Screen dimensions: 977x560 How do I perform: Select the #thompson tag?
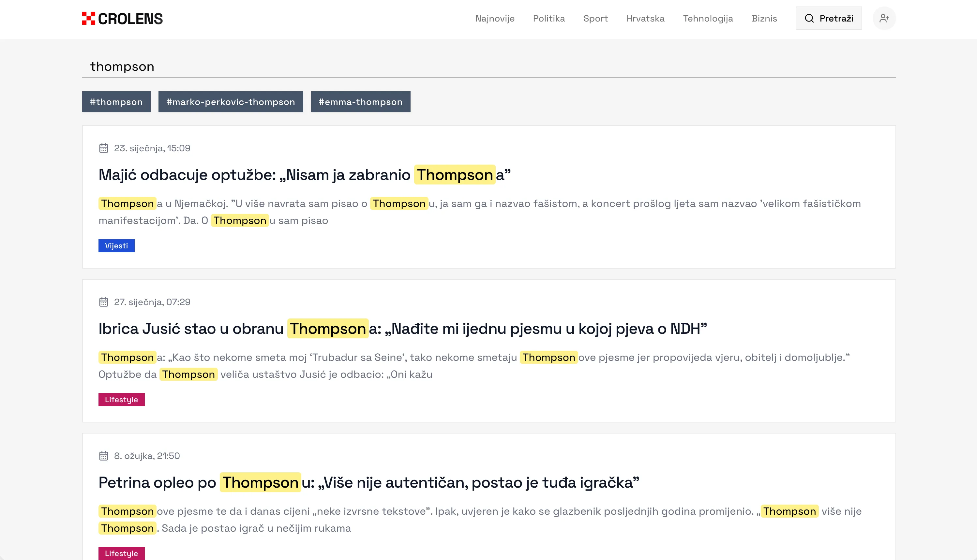point(116,102)
